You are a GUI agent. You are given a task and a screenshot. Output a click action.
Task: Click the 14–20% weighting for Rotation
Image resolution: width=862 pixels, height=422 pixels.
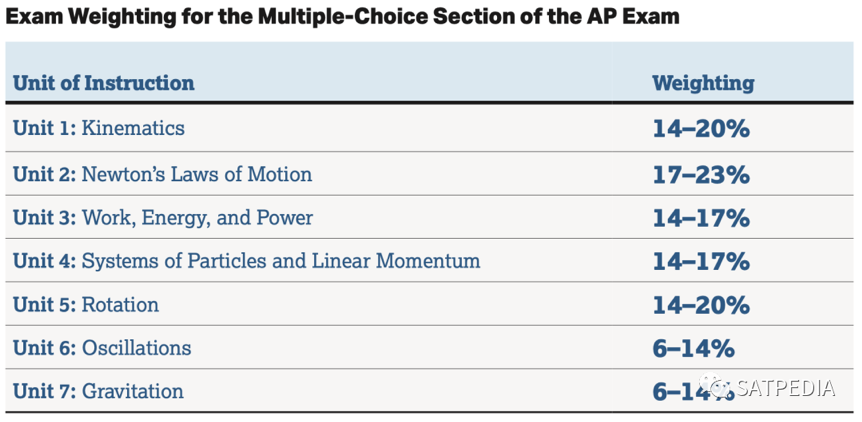701,306
